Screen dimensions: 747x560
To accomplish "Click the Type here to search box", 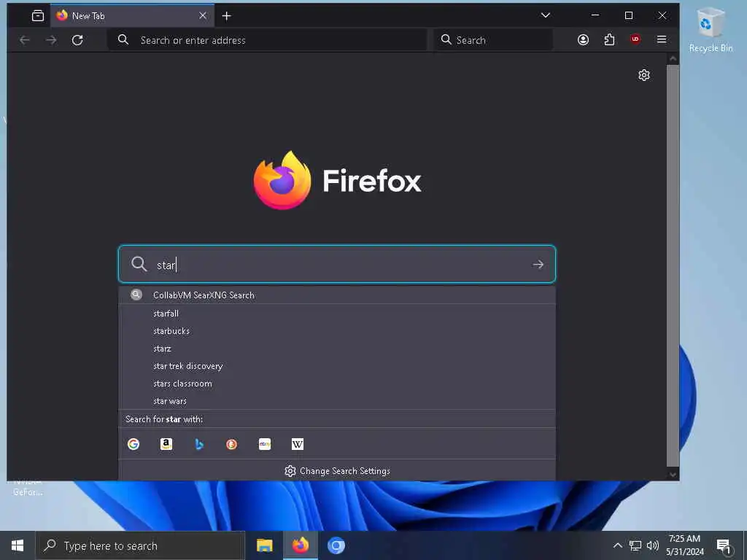I will point(140,545).
